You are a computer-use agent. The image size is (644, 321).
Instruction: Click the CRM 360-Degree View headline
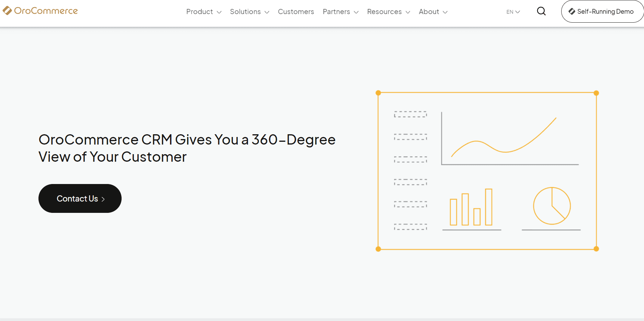pyautogui.click(x=187, y=148)
